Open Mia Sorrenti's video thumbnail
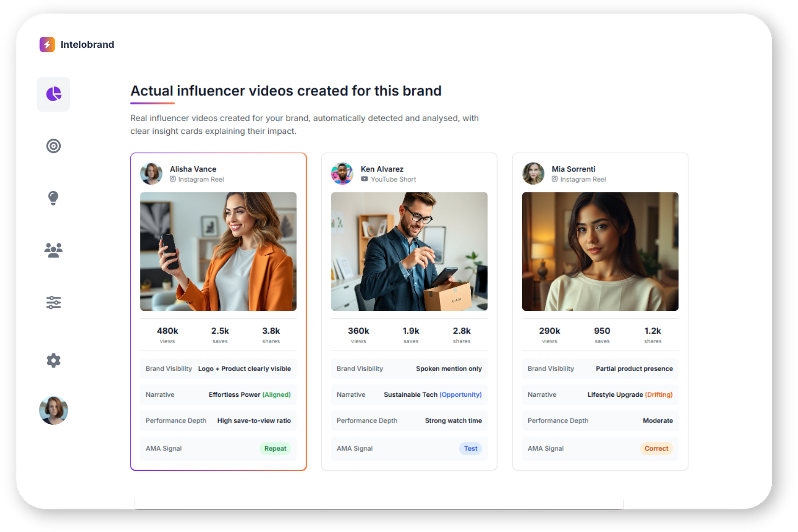The image size is (798, 532). pyautogui.click(x=600, y=251)
